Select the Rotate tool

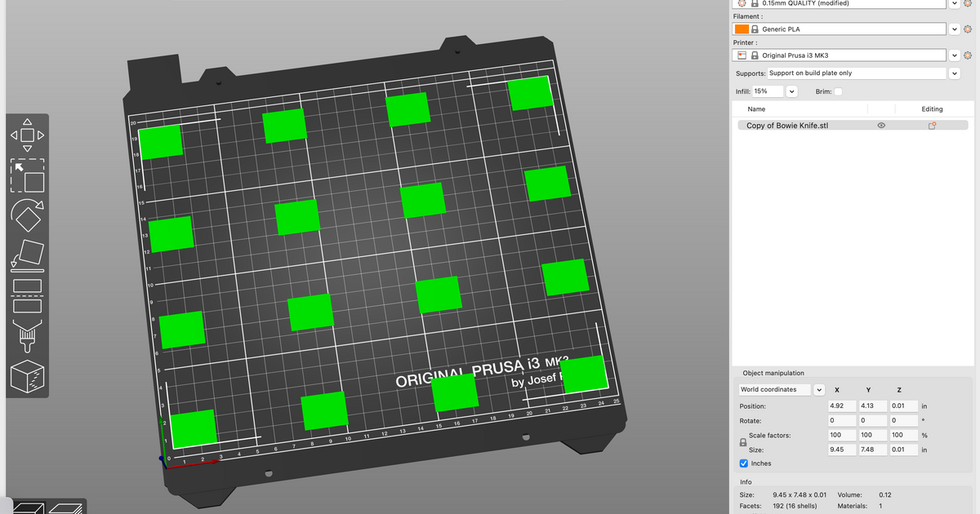click(29, 218)
